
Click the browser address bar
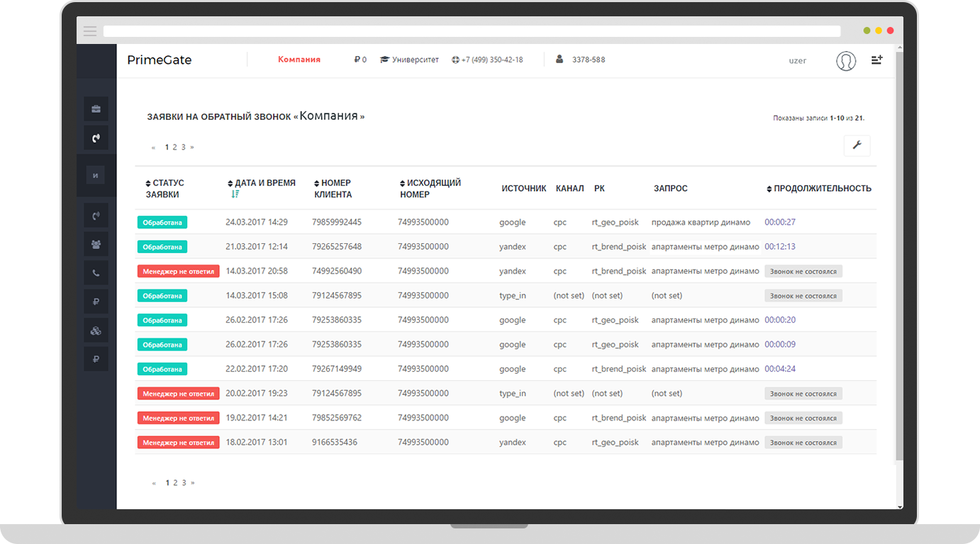tap(472, 31)
